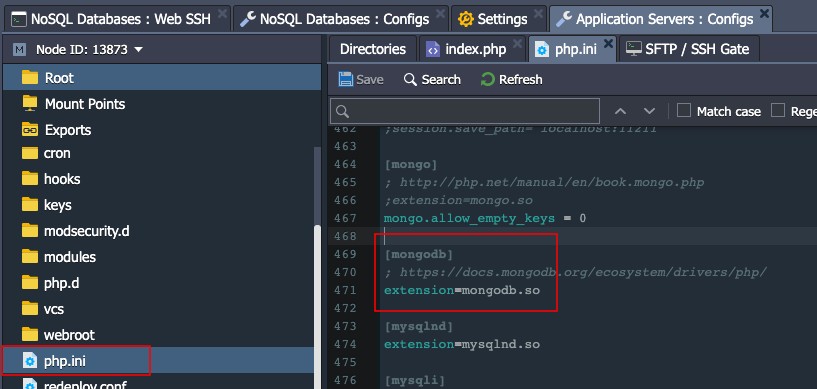Click the green Refresh arrows icon

[487, 79]
